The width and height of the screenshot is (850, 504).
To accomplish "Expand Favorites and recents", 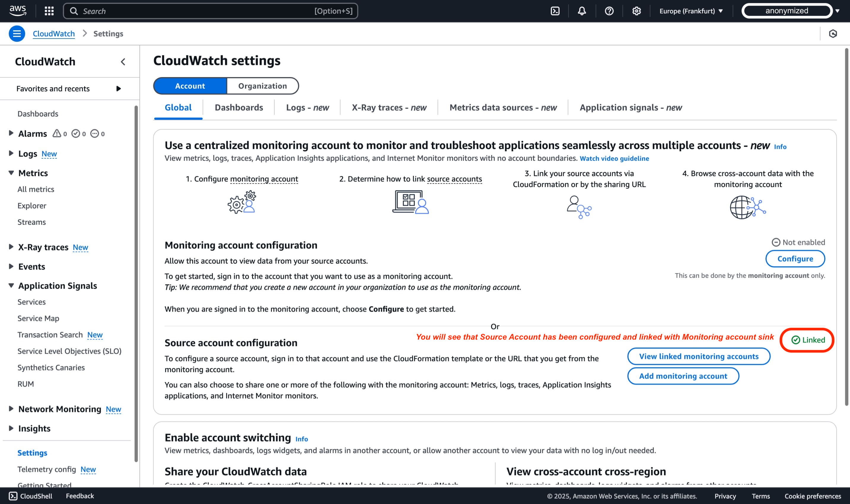I will (x=119, y=89).
